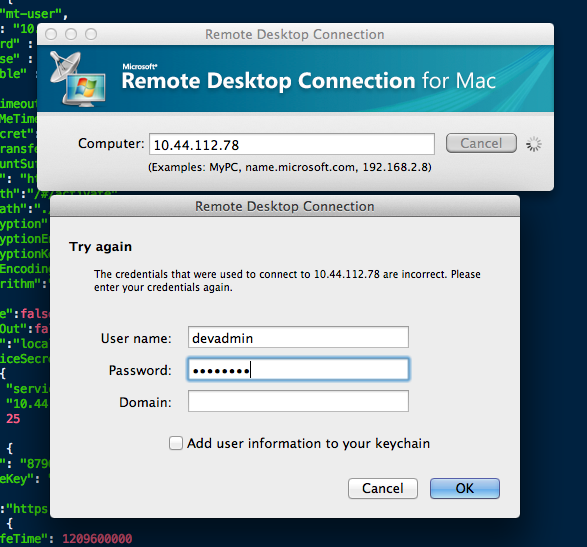Confirm credentials with the OK button

(465, 488)
